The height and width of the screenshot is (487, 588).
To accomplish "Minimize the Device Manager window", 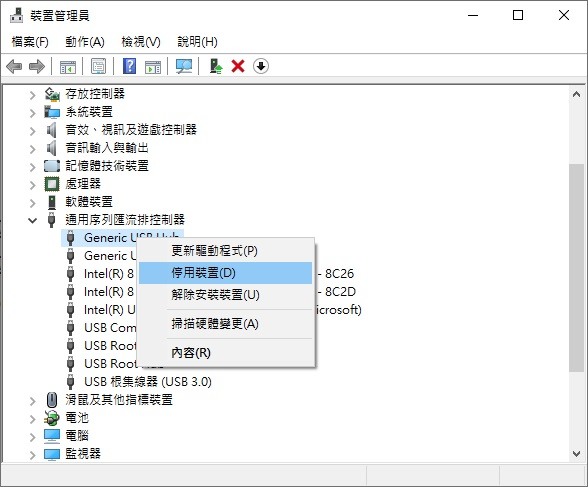I will point(473,15).
